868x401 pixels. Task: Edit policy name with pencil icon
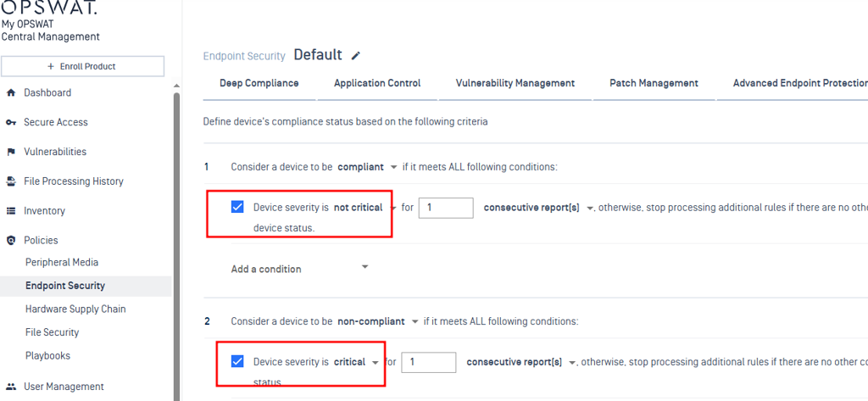point(356,55)
